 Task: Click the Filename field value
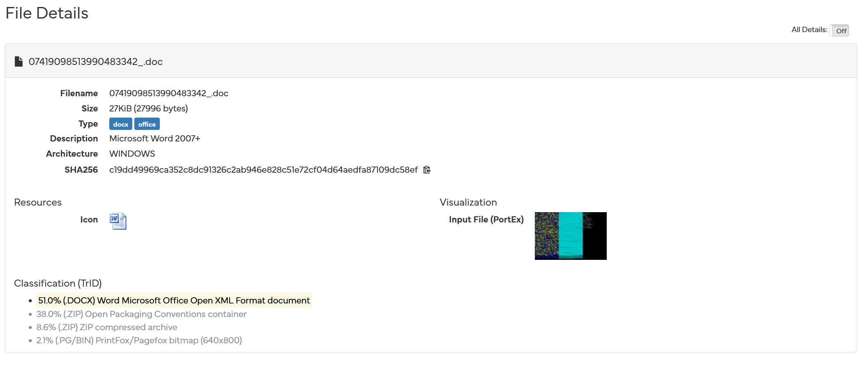tap(168, 93)
